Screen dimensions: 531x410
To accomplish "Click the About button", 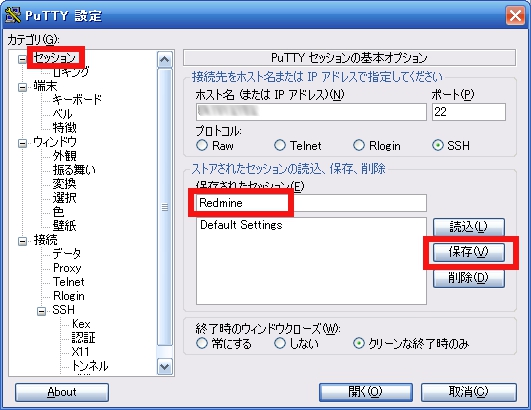I will click(x=62, y=392).
